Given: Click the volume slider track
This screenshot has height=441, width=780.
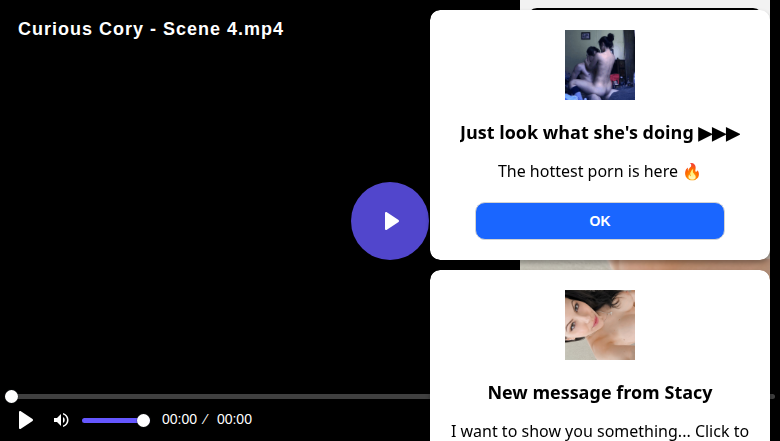Looking at the screenshot, I should pyautogui.click(x=110, y=420).
